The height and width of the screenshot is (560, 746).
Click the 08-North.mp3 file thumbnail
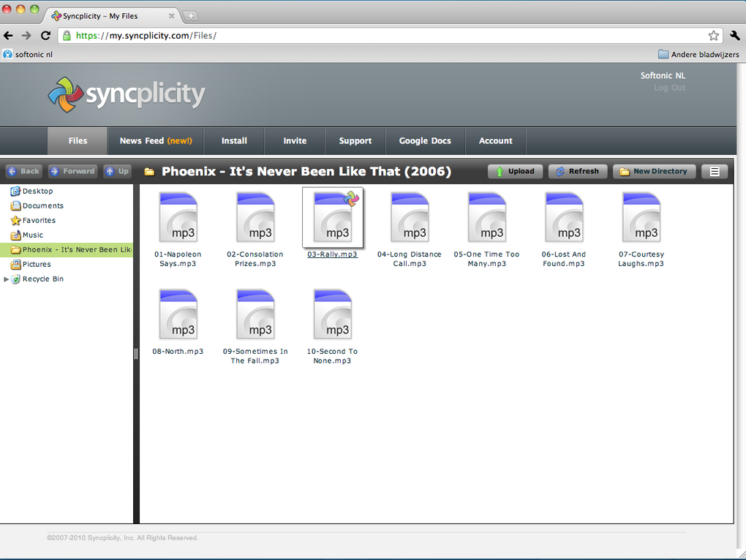pyautogui.click(x=178, y=314)
